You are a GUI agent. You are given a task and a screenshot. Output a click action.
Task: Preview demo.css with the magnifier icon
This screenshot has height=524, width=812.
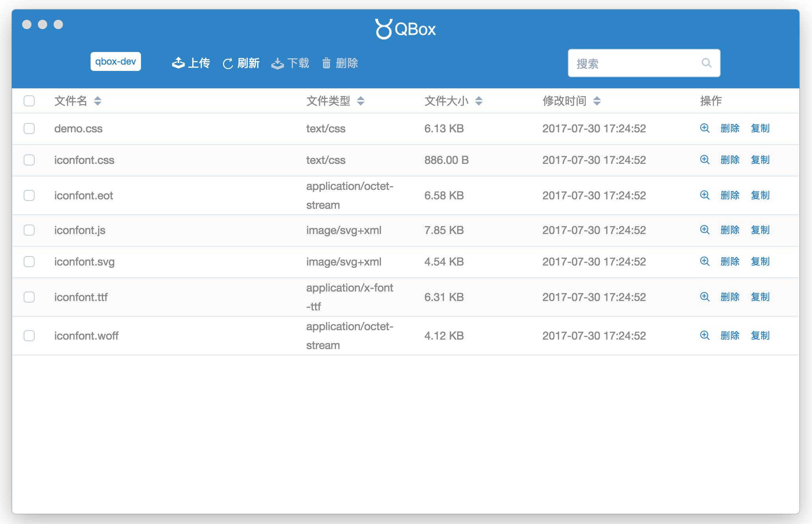point(704,128)
